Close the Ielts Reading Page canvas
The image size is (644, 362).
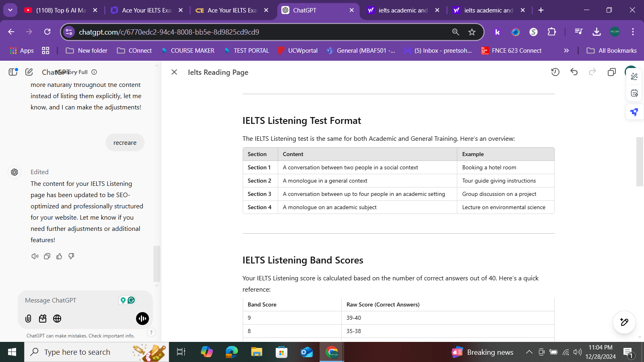(174, 72)
